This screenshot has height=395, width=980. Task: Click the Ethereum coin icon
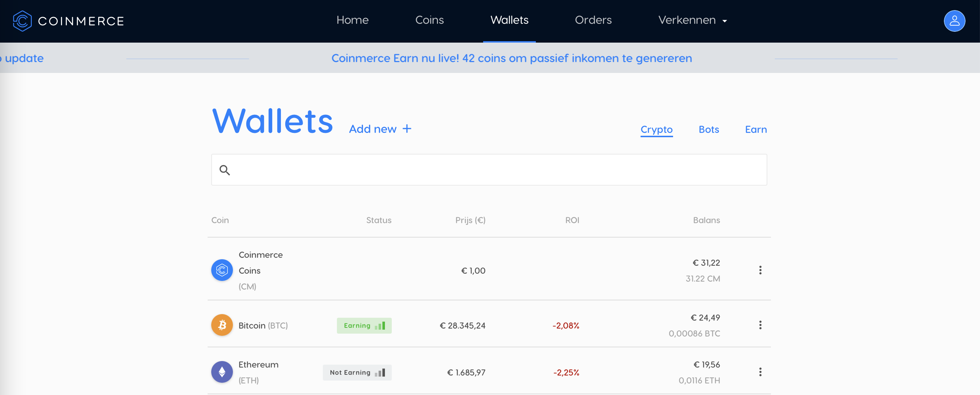pos(222,372)
